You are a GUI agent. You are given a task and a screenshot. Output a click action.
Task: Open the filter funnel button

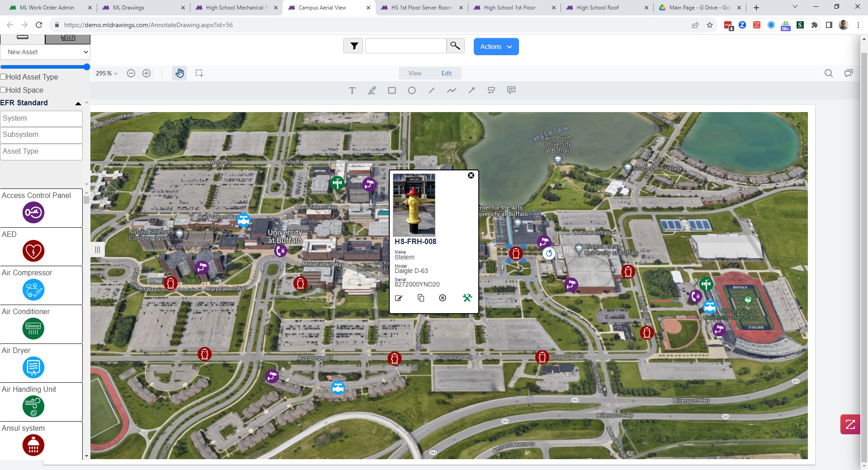353,46
